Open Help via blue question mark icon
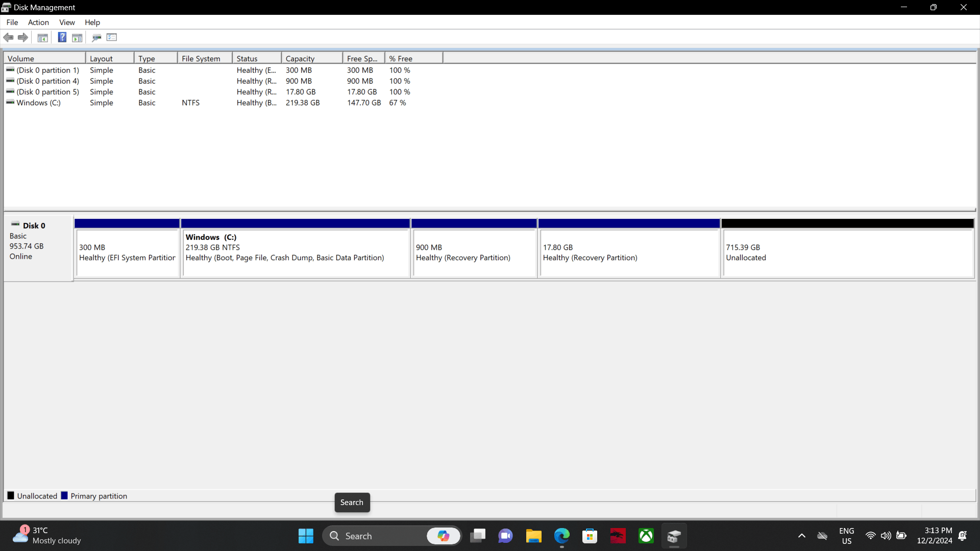This screenshot has height=551, width=980. click(62, 37)
